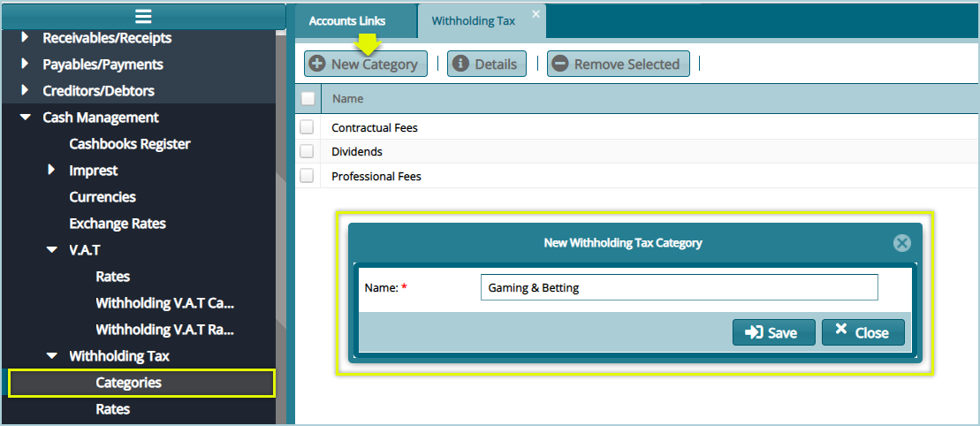Image resolution: width=980 pixels, height=426 pixels.
Task: Click the Name input field
Action: point(680,287)
